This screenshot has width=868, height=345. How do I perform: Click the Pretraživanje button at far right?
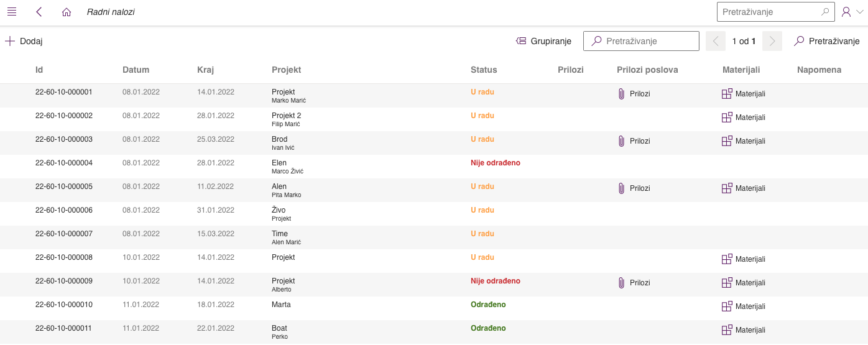827,41
